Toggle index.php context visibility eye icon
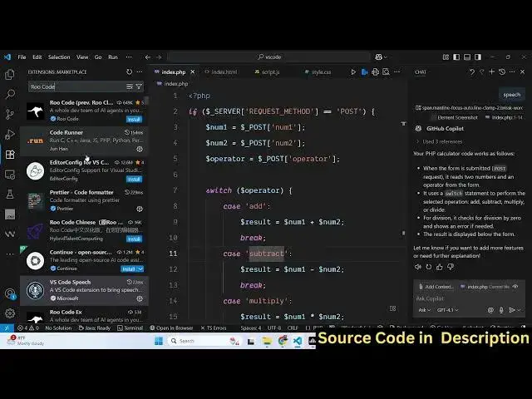Screen dimensions: 532x399 tap(515, 287)
